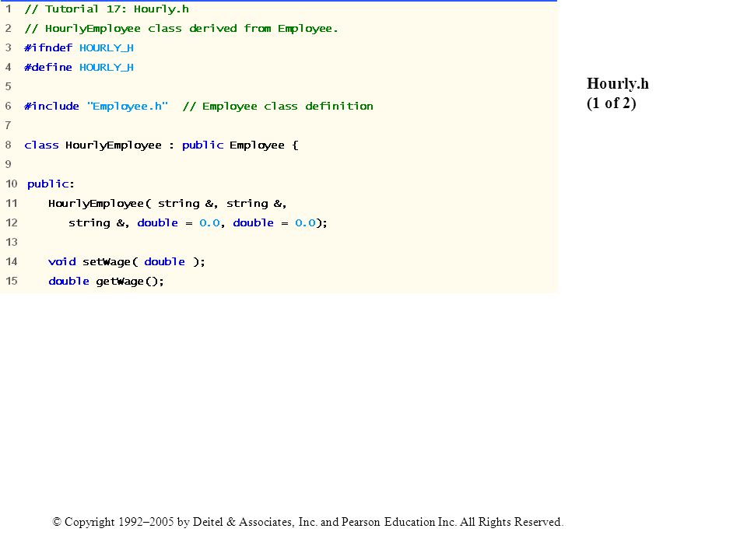Select the 'void setWage( double );' declaration
The image size is (747, 560).
[x=127, y=262]
